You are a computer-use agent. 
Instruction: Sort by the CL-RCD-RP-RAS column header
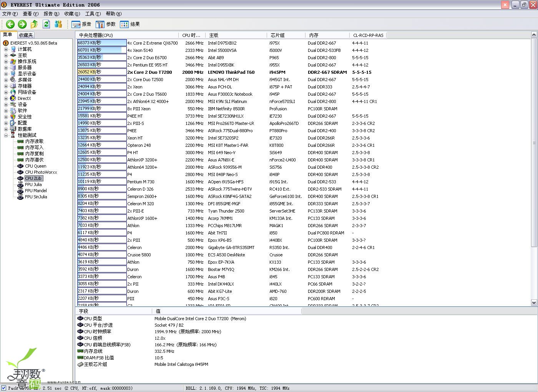coord(368,35)
